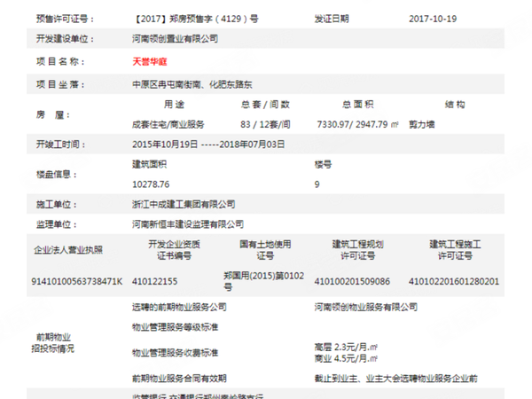532x399 pixels.
Task: Click the building area value 10278.76
Action: click(150, 184)
